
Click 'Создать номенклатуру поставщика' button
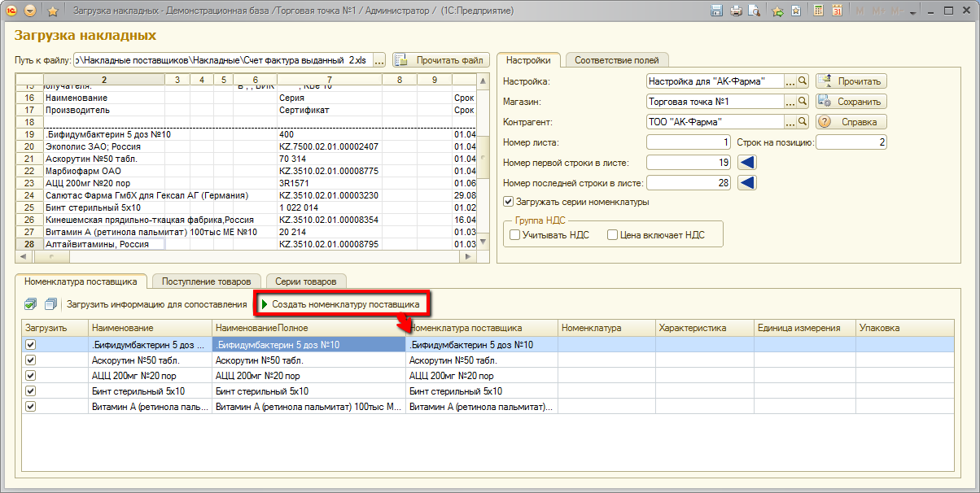[341, 304]
